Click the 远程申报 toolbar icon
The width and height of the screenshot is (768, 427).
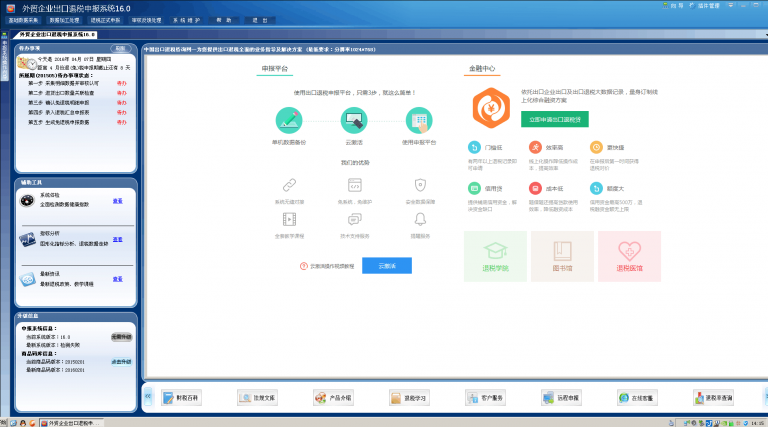coord(561,397)
